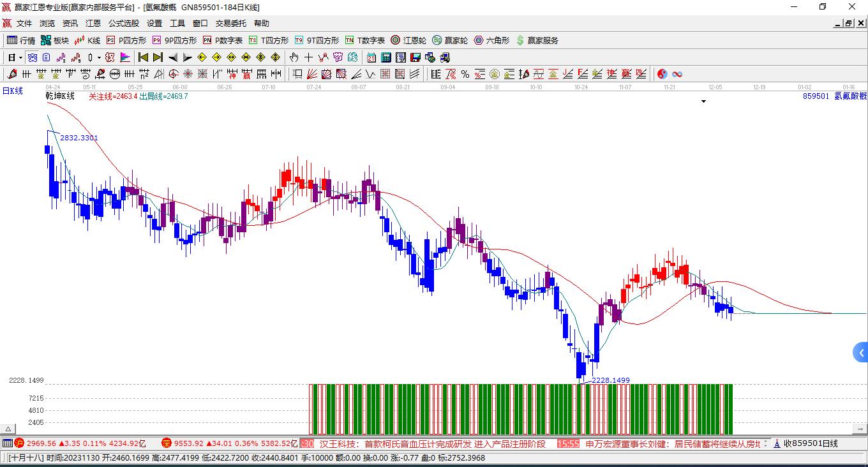Click the blue side panel expand arrow
Image resolution: width=868 pixels, height=467 pixels.
point(860,352)
